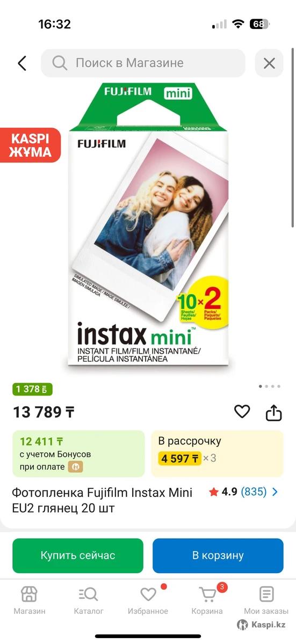Go to the Избранное tab
The image size is (296, 644).
(148, 600)
